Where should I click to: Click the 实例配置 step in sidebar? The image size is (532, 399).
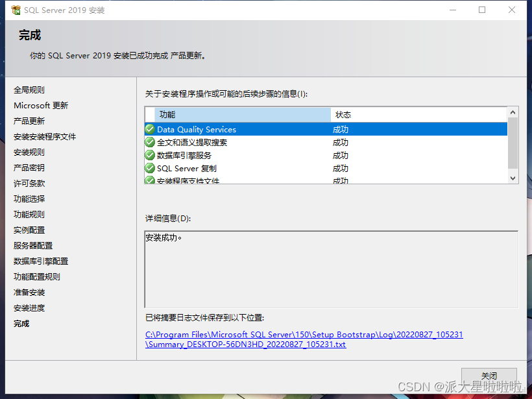[x=29, y=230]
